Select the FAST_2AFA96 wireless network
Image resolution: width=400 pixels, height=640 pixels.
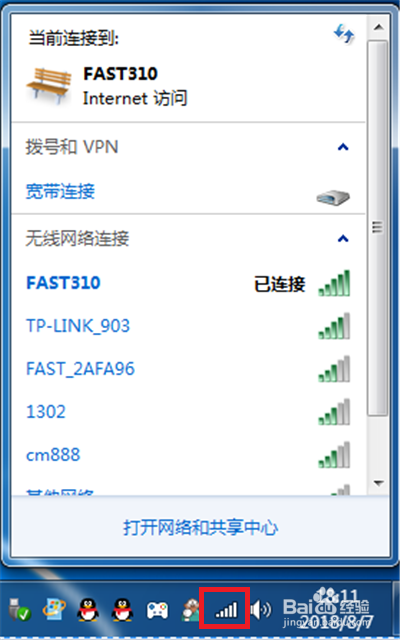(188, 369)
